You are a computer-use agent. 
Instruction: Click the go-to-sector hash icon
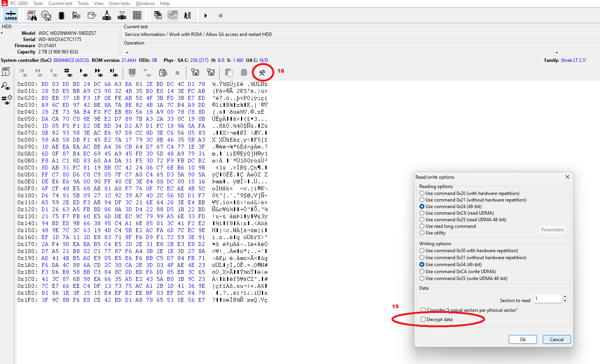[67, 72]
